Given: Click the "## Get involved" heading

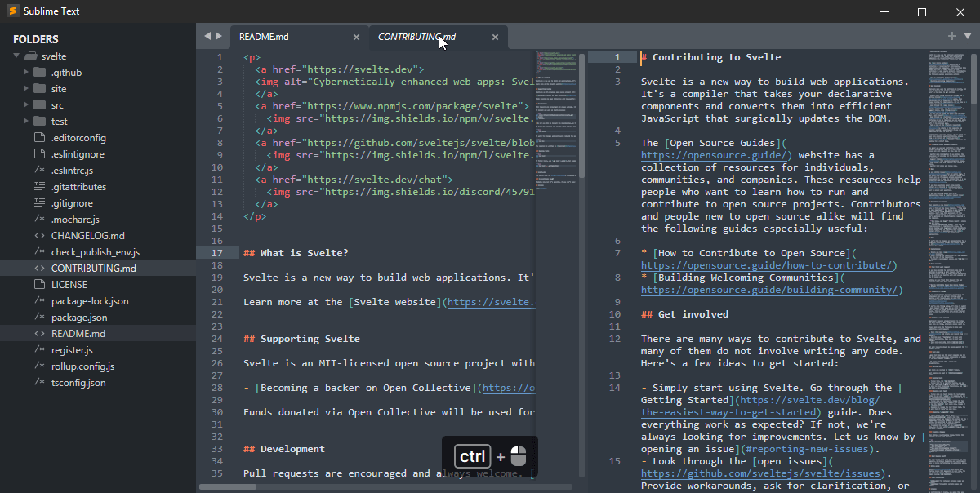Looking at the screenshot, I should 684,314.
